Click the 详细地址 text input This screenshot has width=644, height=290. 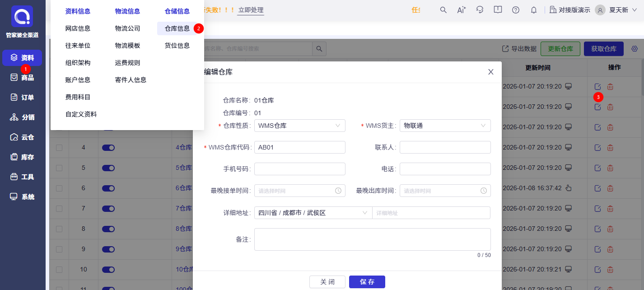(x=431, y=213)
